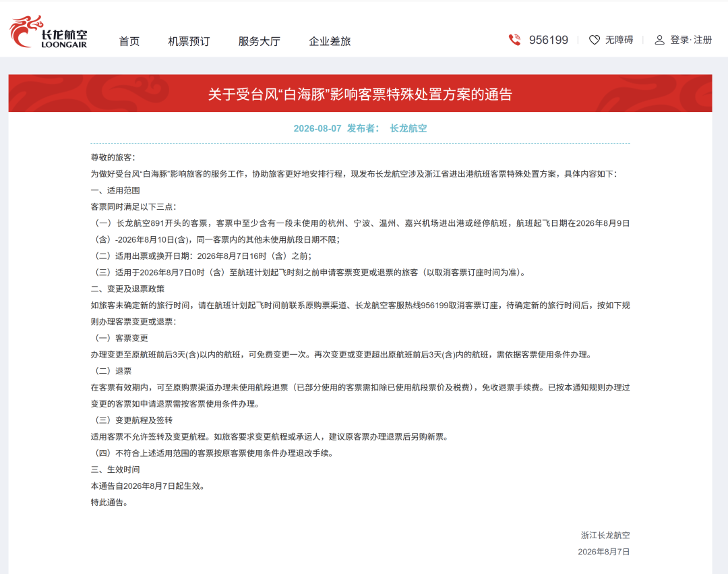Open 服务大厅 menu
The height and width of the screenshot is (574, 728).
coord(259,41)
